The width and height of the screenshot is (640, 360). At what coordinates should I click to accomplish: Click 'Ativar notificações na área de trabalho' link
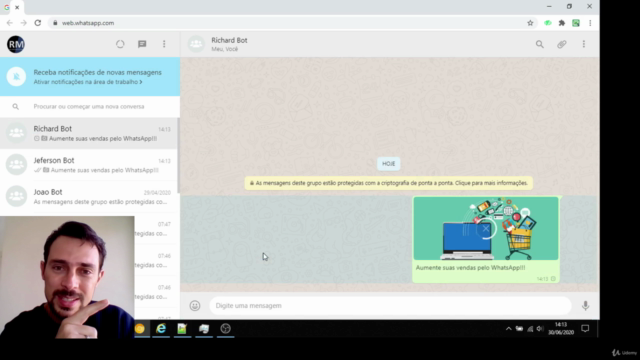(88, 82)
